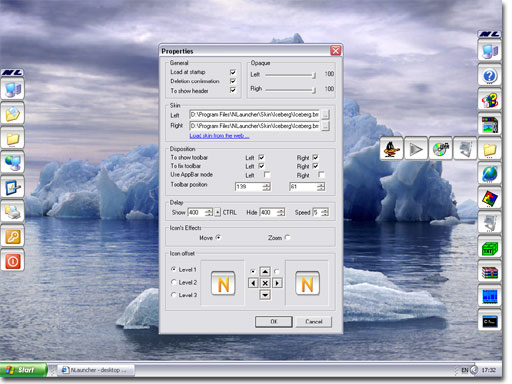
Task: Click inside the Right skin path field
Action: tap(255, 126)
